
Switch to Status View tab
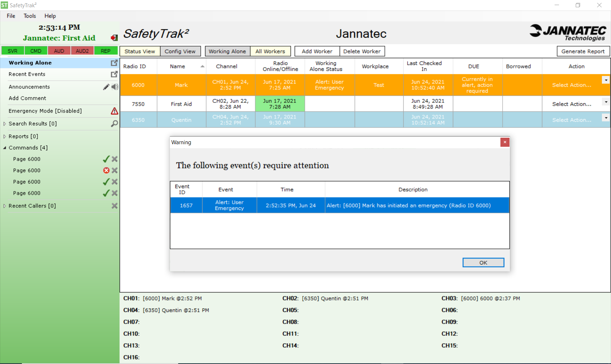140,51
